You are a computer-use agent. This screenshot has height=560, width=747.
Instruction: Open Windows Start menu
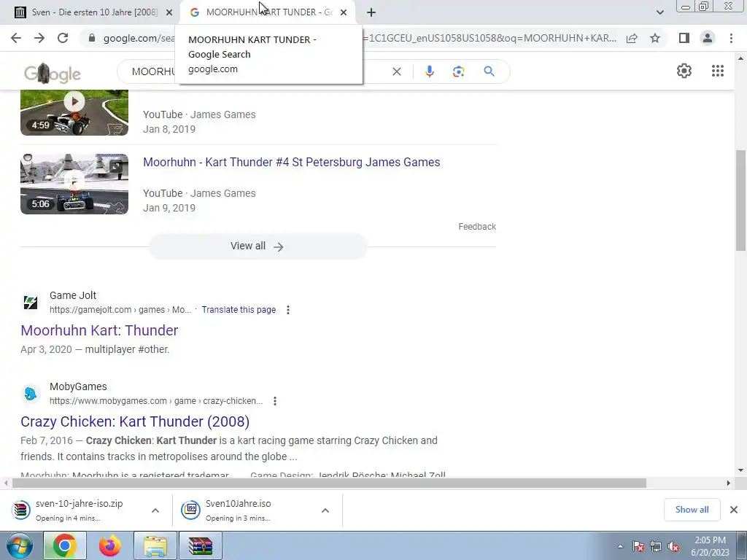pos(19,546)
